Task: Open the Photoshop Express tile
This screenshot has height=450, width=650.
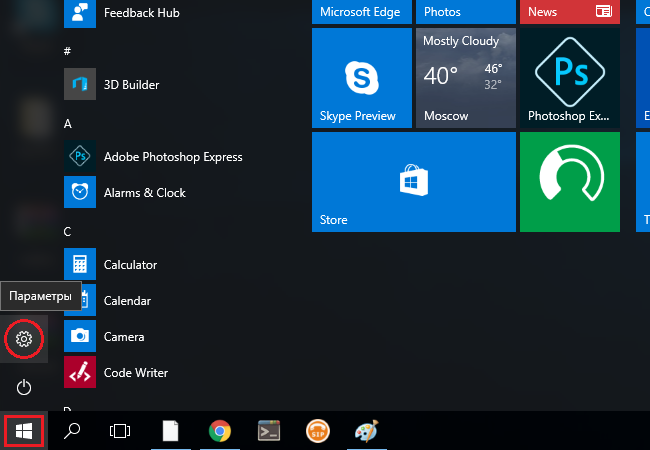Action: (570, 78)
